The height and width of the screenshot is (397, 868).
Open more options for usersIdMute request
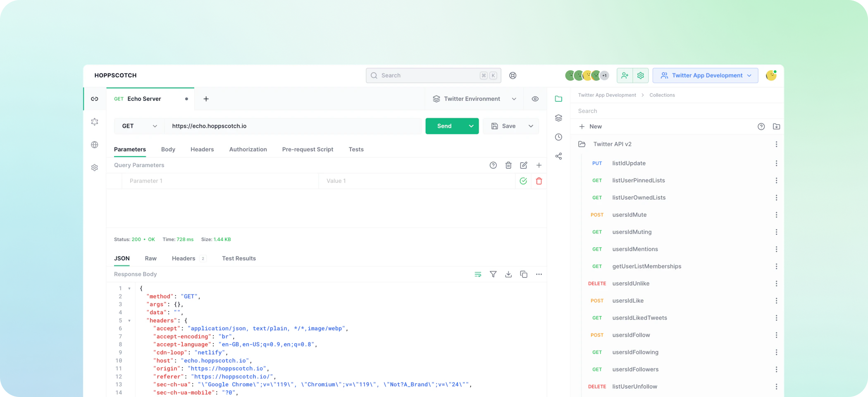pos(776,215)
